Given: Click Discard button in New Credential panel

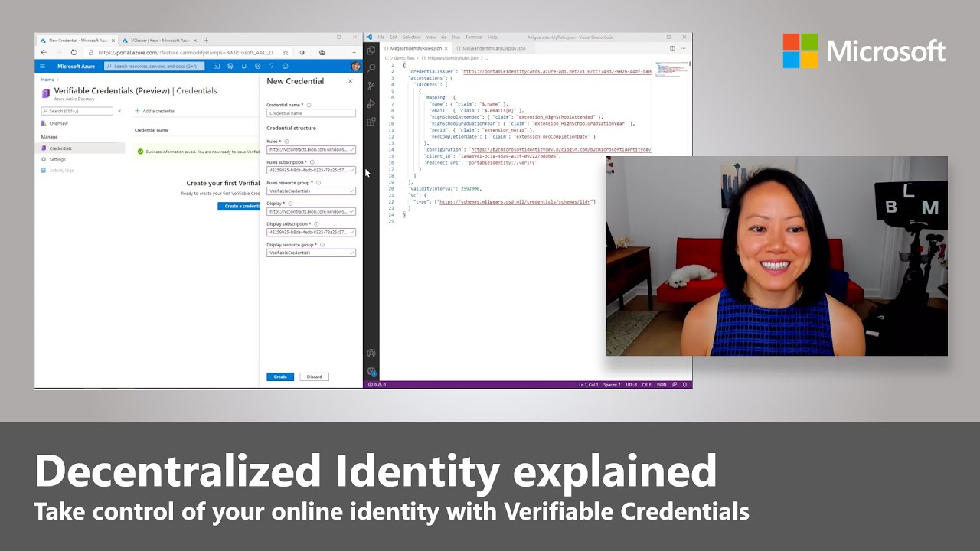Looking at the screenshot, I should point(315,377).
